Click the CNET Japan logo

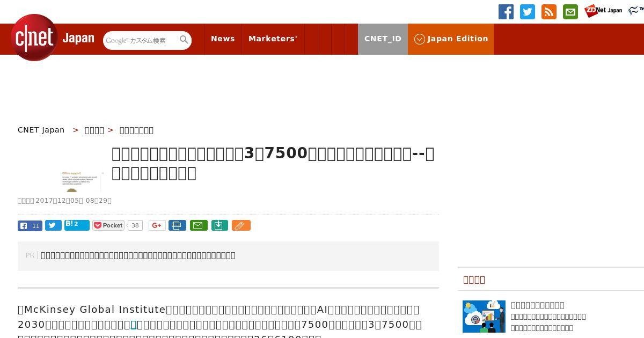pyautogui.click(x=52, y=38)
